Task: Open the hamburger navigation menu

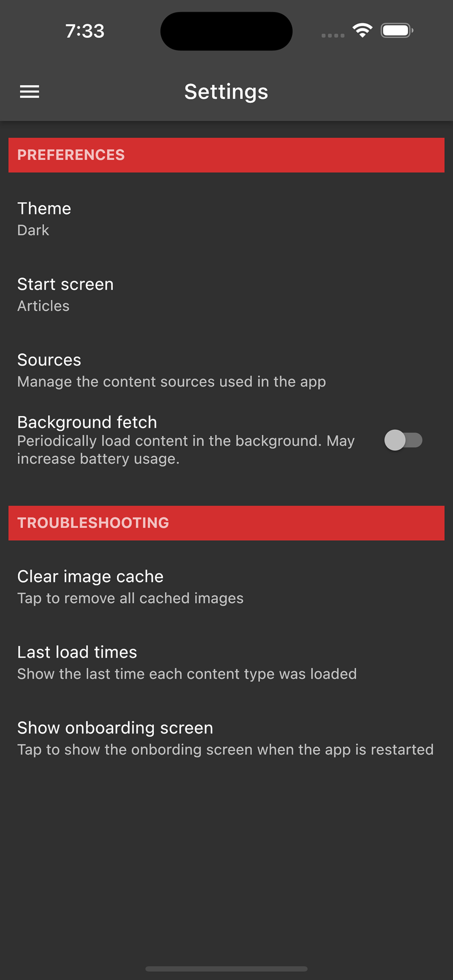Action: tap(29, 92)
